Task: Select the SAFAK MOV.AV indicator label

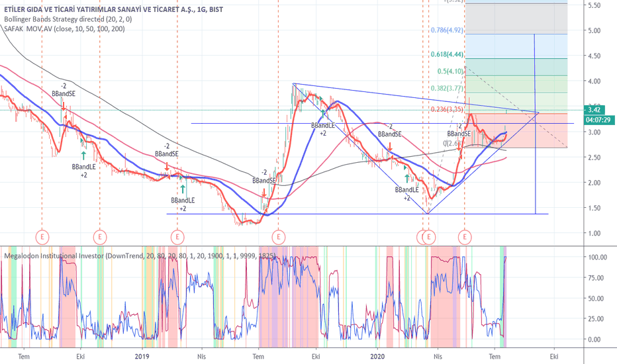Action: (64, 28)
